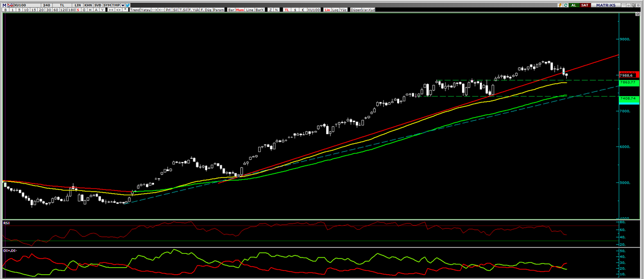Image resolution: width=644 pixels, height=279 pixels.
Task: Click the Var.Kyd save default button
Action: pos(368,10)
